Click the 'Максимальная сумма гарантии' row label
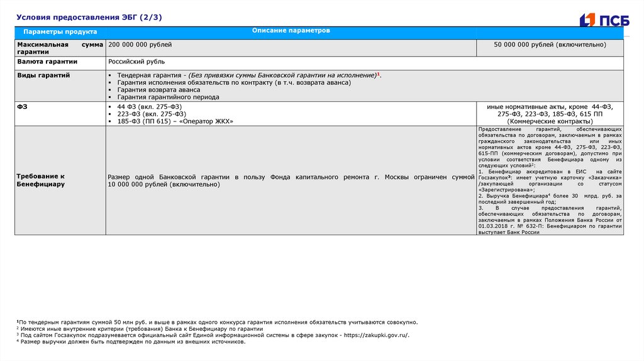Viewport: 644px width, 361px height. pyautogui.click(x=60, y=48)
